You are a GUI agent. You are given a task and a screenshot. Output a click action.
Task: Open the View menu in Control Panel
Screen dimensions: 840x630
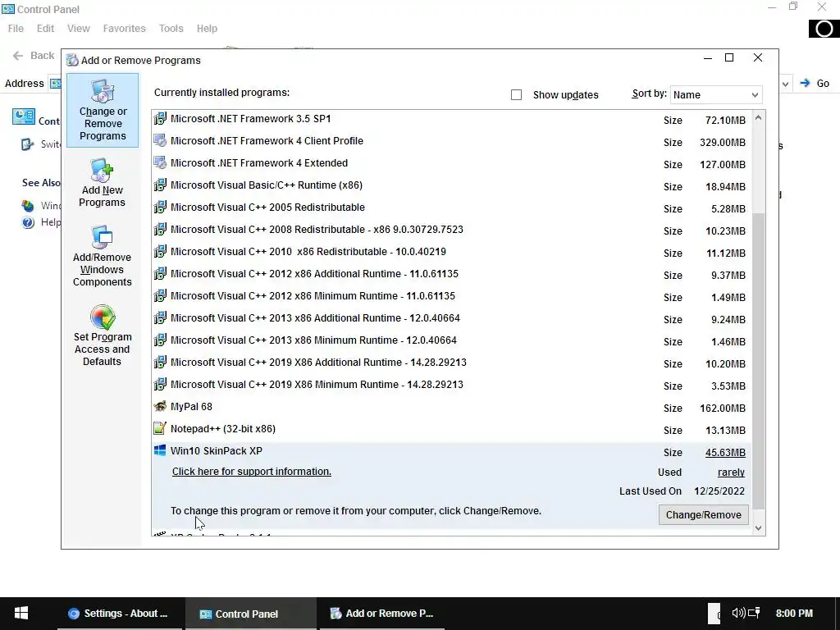coord(78,29)
